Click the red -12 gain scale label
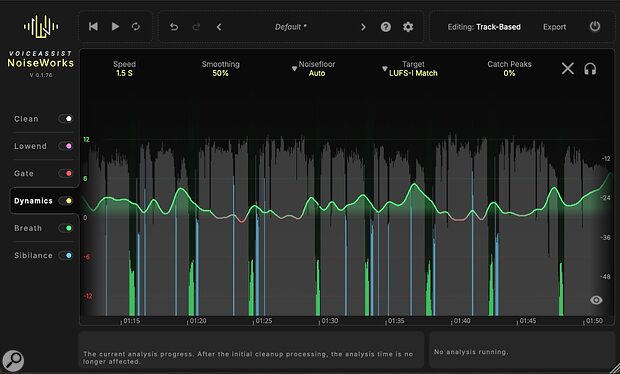 pyautogui.click(x=87, y=296)
